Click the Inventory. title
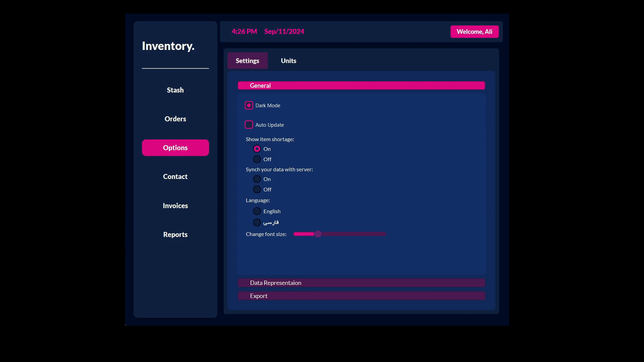The height and width of the screenshot is (362, 644). click(168, 46)
